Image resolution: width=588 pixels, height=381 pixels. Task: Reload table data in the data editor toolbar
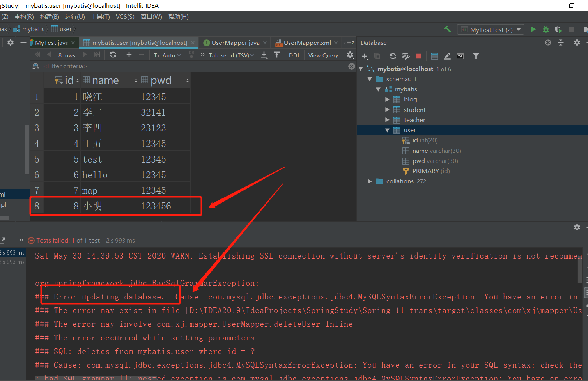click(113, 55)
